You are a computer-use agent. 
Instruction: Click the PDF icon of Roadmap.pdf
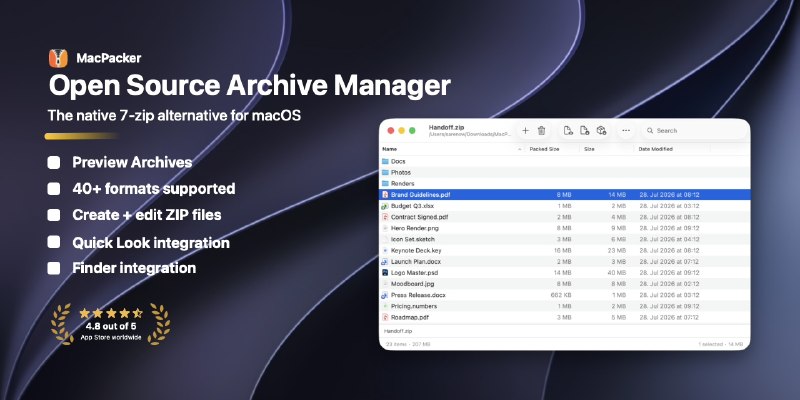[385, 317]
